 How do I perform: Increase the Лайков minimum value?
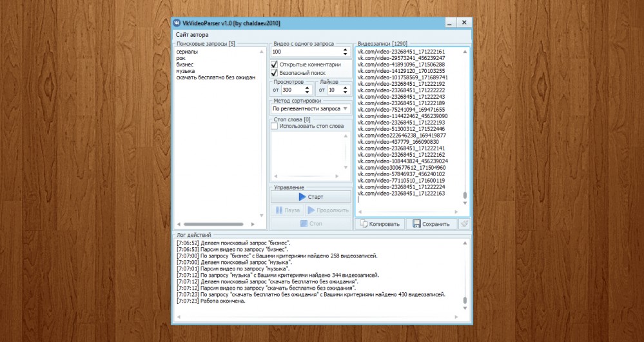click(345, 88)
